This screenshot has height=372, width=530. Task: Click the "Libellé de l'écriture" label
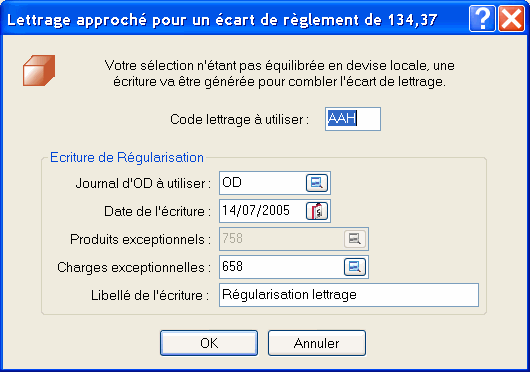point(150,295)
